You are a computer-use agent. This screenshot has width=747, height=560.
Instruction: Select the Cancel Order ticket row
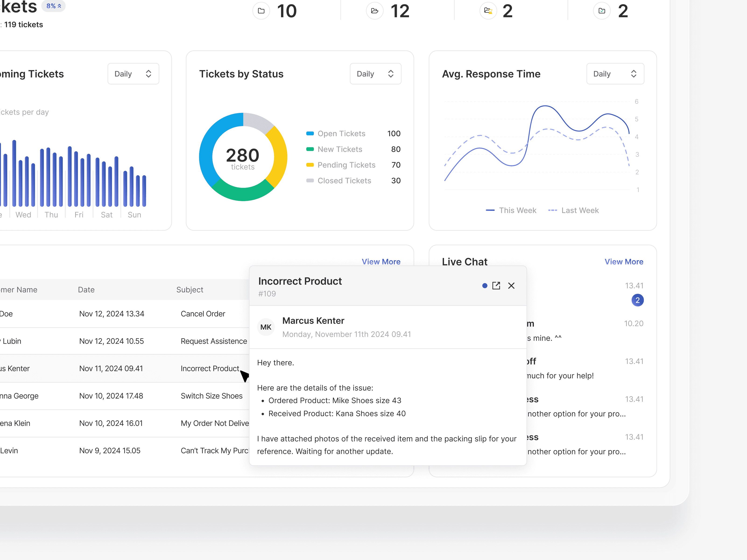pos(203,314)
